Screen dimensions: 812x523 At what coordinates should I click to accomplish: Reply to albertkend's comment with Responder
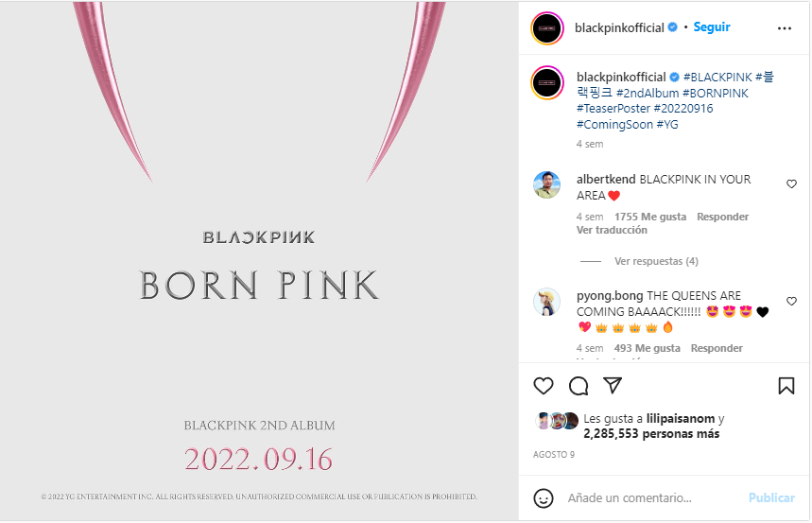722,217
